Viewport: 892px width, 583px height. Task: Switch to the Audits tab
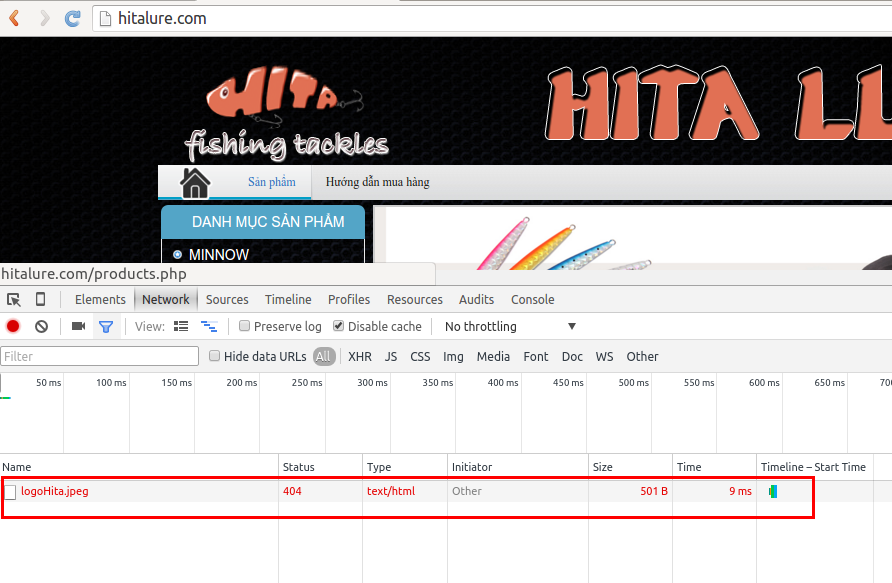[476, 300]
